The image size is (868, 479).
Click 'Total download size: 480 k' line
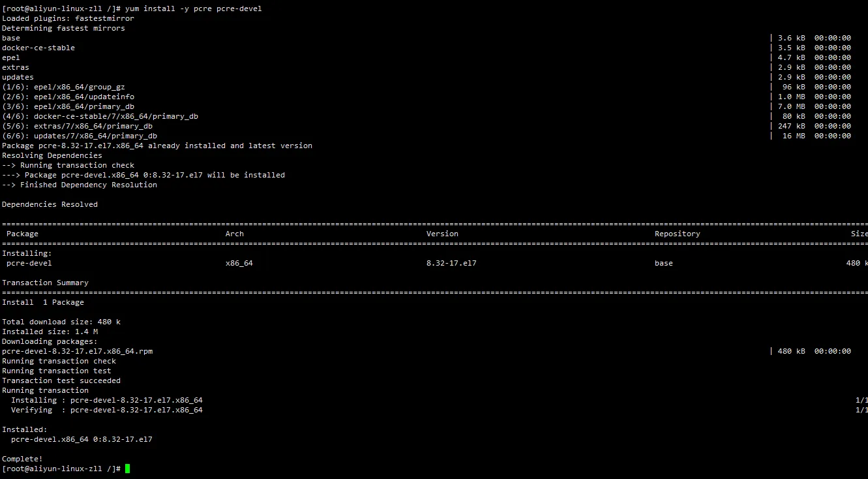coord(61,322)
